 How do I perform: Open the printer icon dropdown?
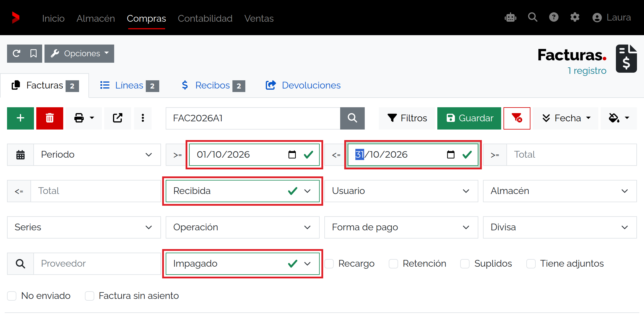tap(84, 118)
